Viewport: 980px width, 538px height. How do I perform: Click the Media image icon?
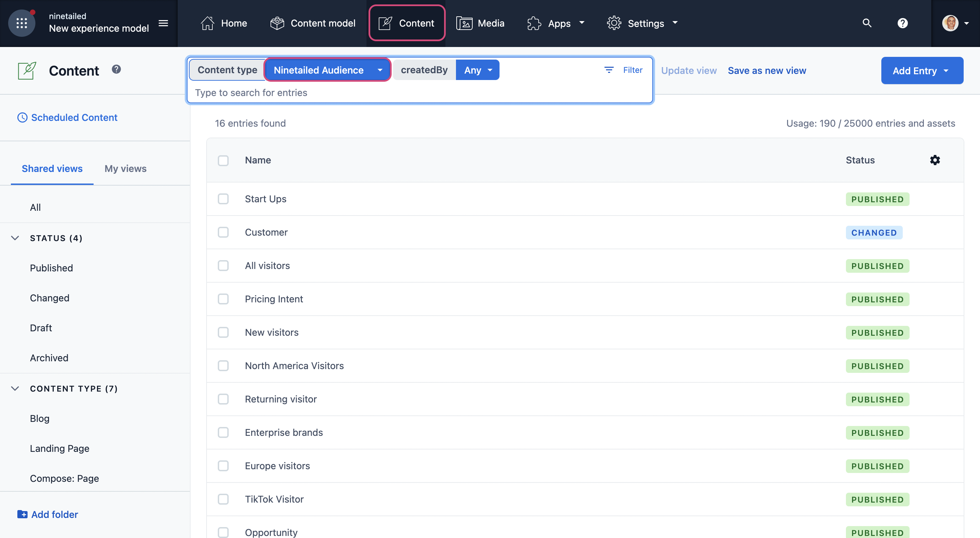tap(464, 23)
